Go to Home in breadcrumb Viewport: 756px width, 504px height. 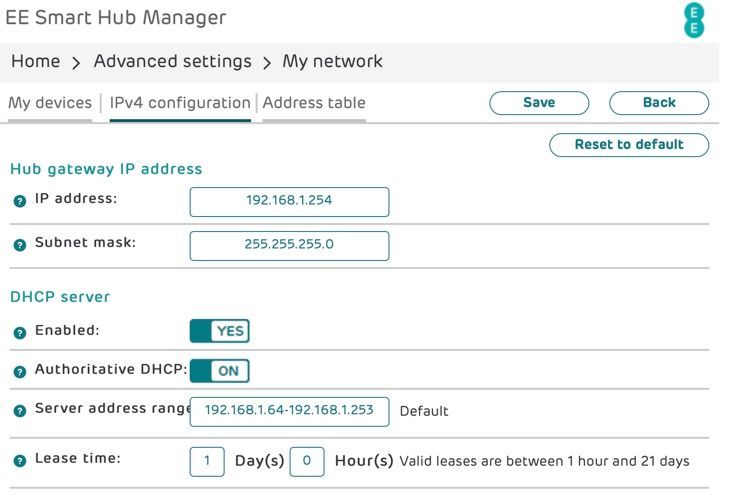click(36, 62)
